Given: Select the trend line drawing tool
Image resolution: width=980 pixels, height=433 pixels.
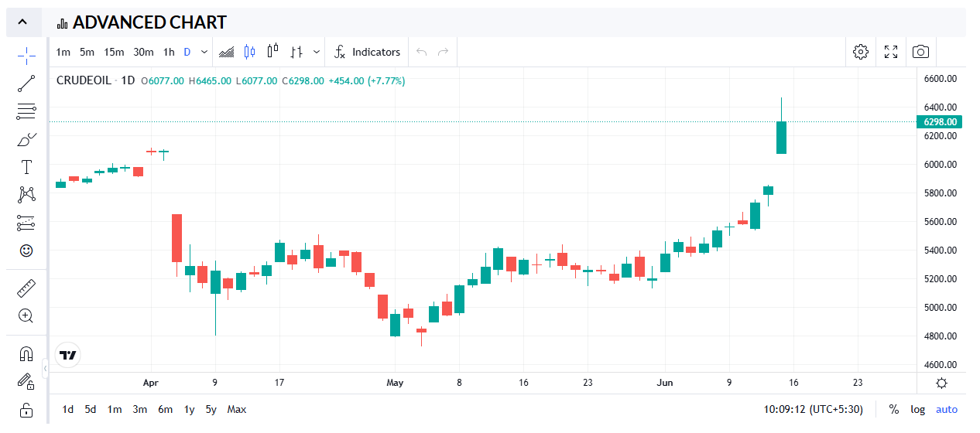Looking at the screenshot, I should click(x=26, y=84).
